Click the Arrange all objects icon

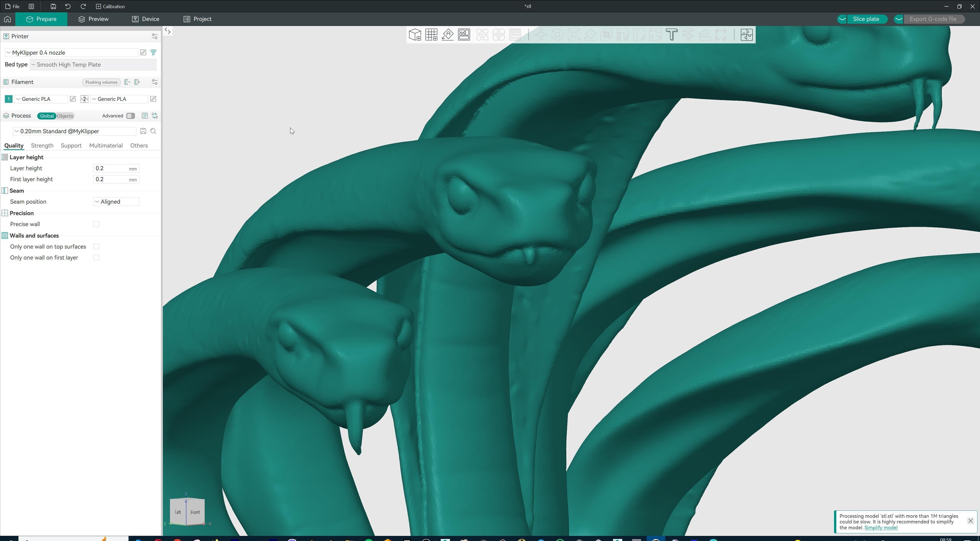[464, 35]
